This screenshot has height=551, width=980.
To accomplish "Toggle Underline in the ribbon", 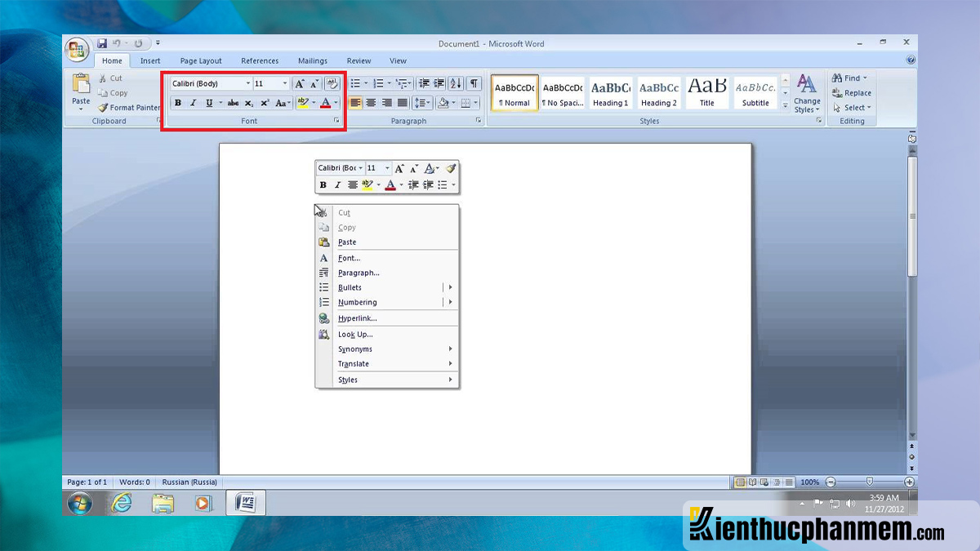I will [x=209, y=103].
